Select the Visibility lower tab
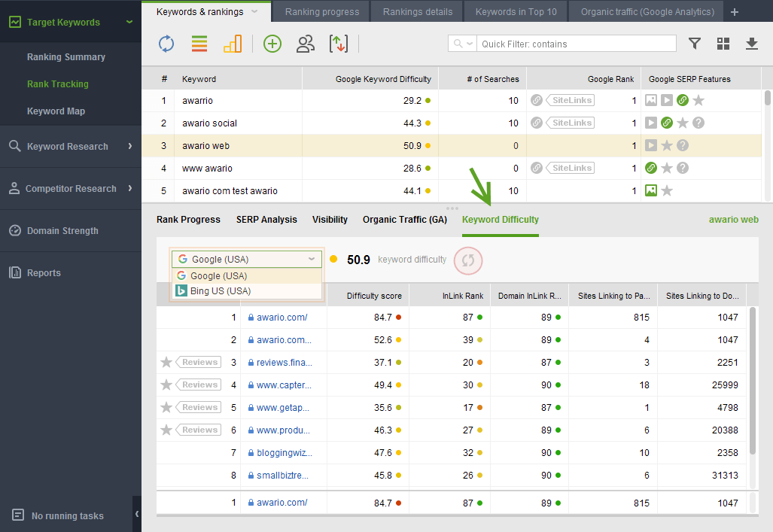 [330, 220]
